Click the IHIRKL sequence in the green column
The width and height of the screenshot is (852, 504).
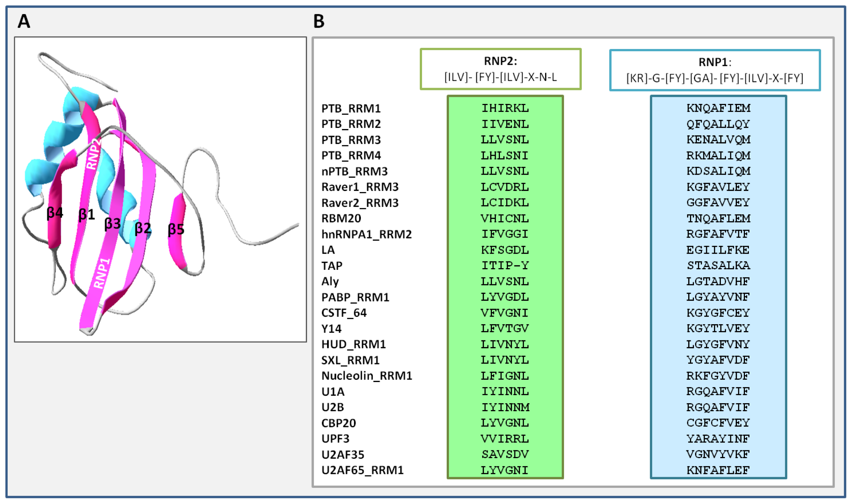pos(505,108)
